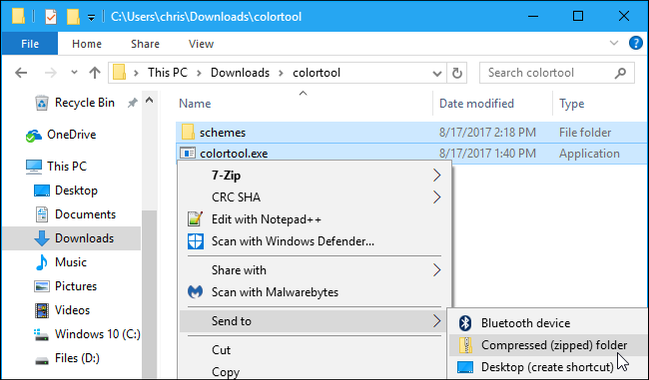
Task: Click Downloads in the address bar
Action: point(240,73)
